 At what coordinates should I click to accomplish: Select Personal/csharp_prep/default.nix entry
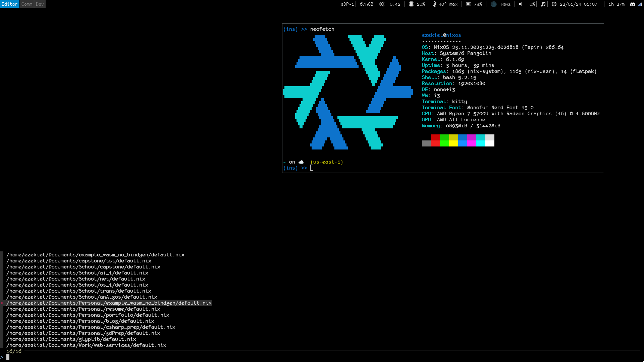(91, 327)
